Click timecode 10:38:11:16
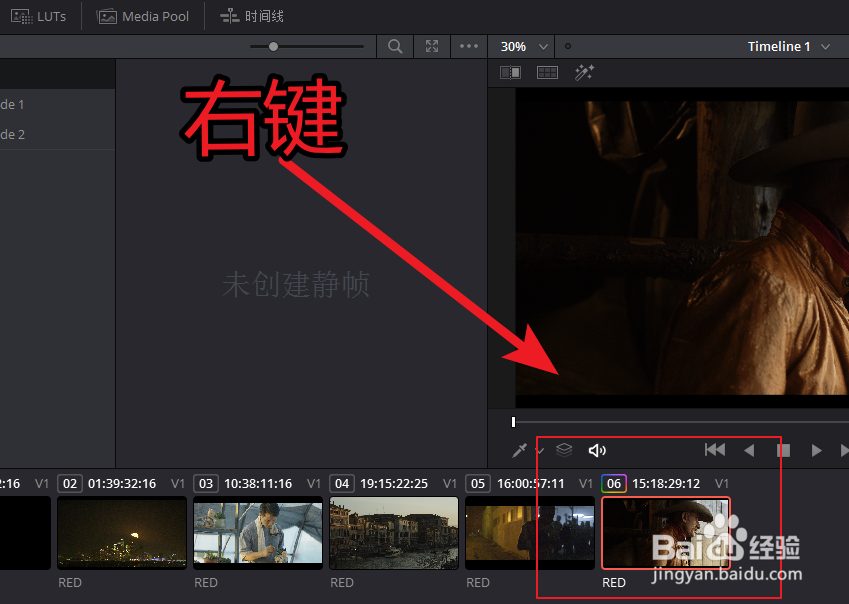The width and height of the screenshot is (849, 604). pyautogui.click(x=258, y=483)
